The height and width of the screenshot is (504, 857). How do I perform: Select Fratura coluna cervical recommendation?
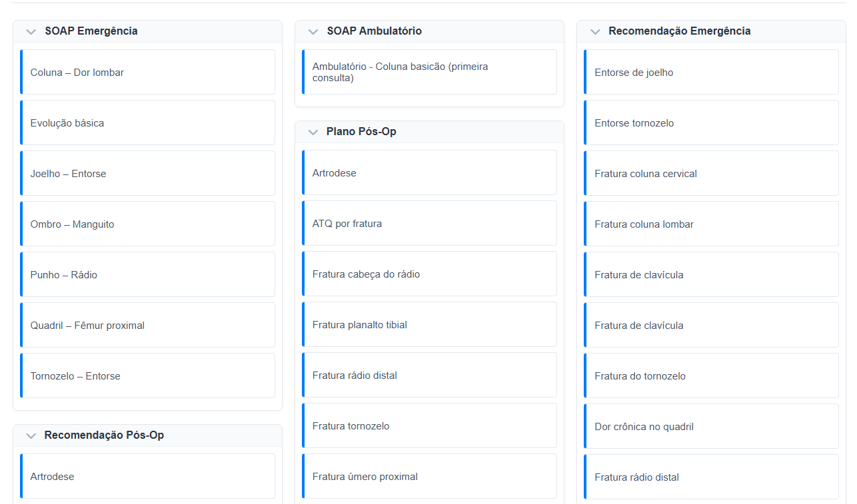pos(711,174)
